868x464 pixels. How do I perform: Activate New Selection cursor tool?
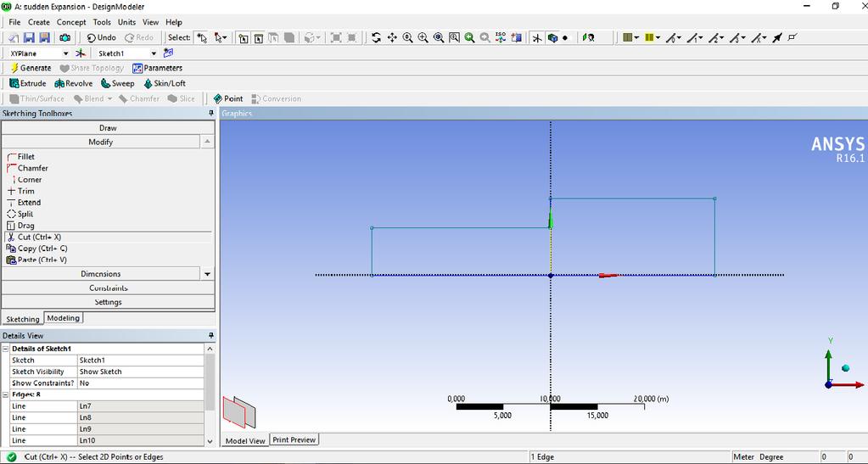click(x=202, y=37)
